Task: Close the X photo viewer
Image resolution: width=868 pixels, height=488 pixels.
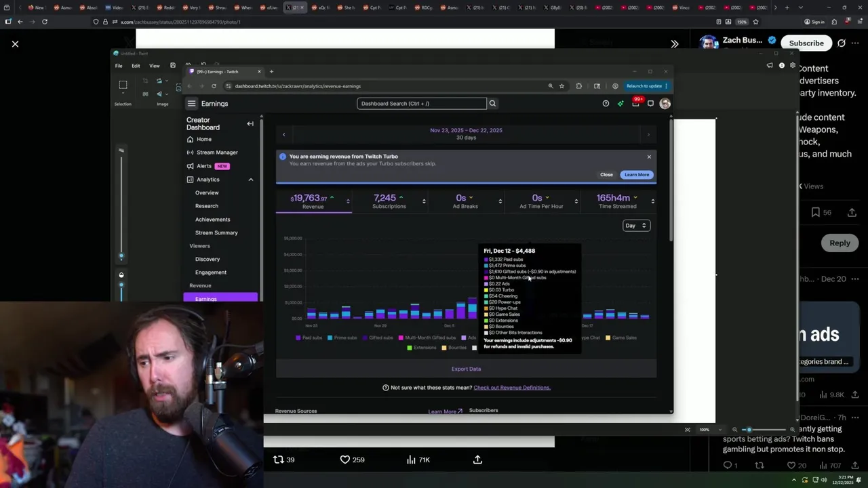Action: [x=15, y=44]
